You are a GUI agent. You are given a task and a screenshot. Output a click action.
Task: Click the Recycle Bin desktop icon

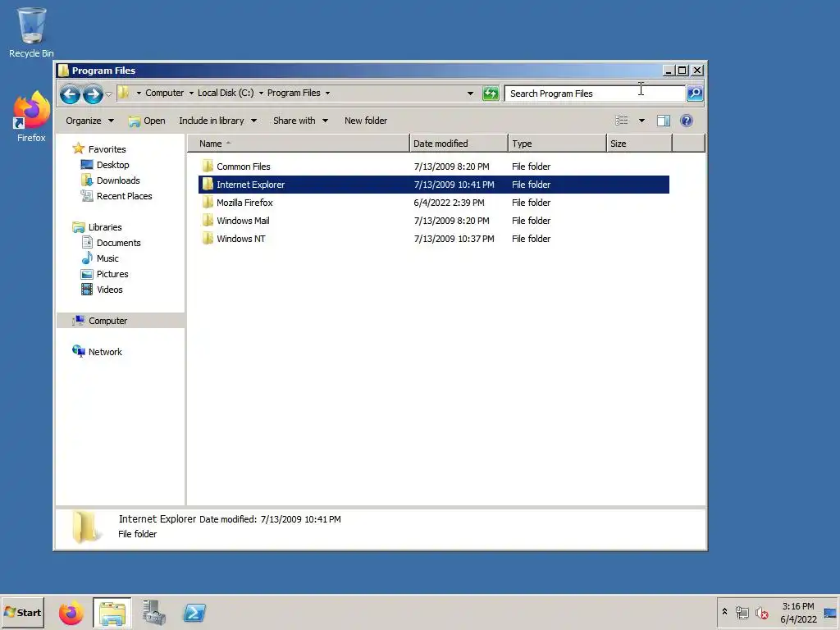pyautogui.click(x=31, y=32)
